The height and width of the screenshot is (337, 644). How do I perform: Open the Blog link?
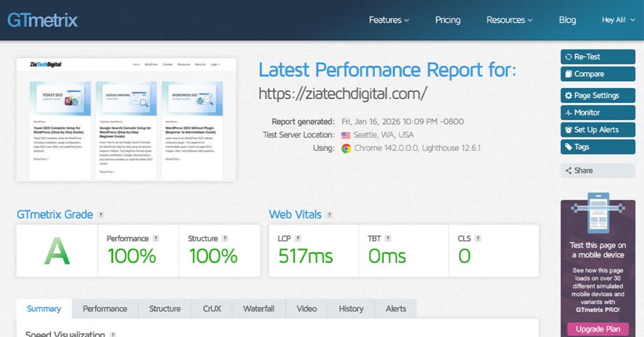tap(567, 20)
